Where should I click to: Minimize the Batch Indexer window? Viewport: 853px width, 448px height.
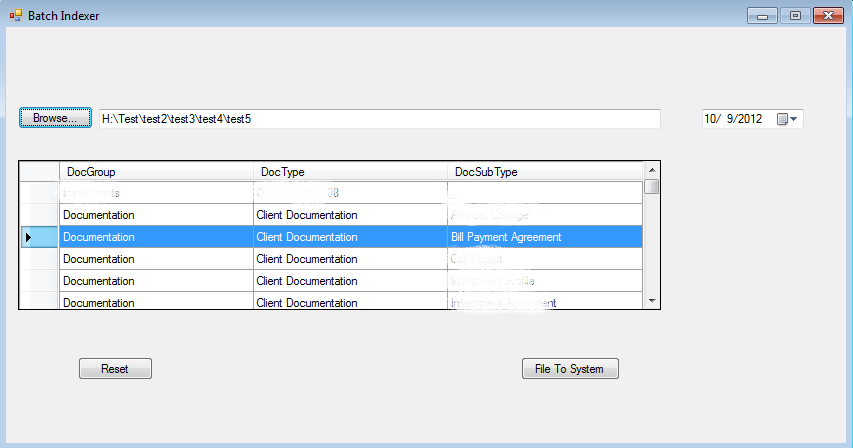[764, 16]
